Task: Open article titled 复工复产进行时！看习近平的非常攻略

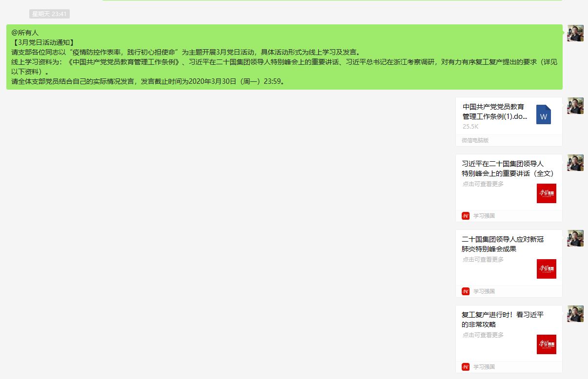Action: tap(502, 320)
